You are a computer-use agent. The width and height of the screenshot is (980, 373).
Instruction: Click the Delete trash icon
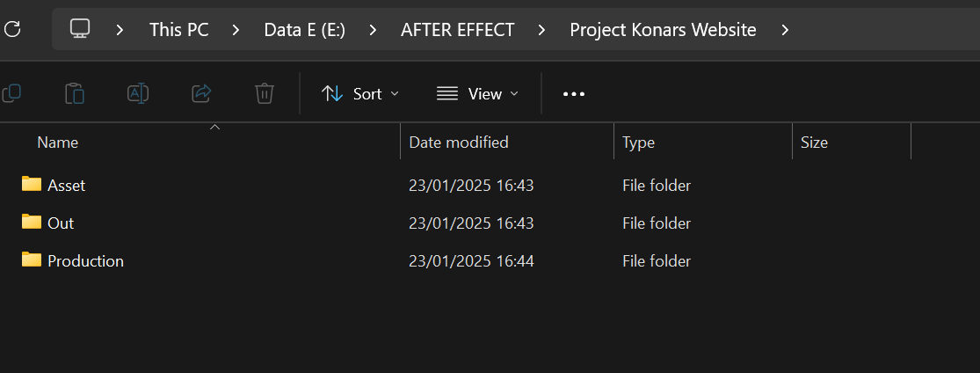(x=265, y=94)
